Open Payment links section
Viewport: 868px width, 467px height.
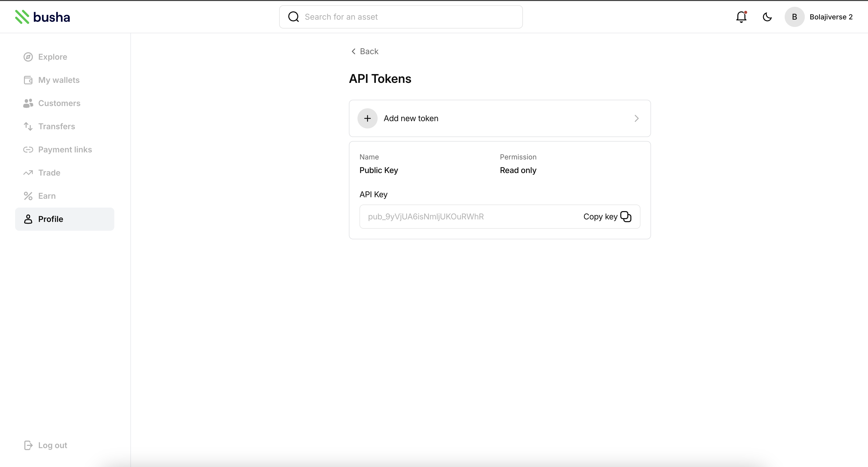pyautogui.click(x=65, y=150)
